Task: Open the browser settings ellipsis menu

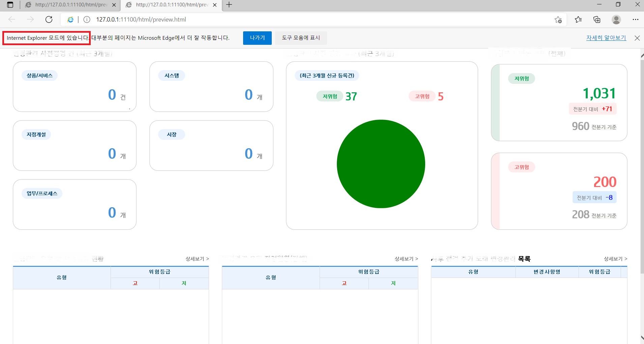Action: click(x=636, y=20)
